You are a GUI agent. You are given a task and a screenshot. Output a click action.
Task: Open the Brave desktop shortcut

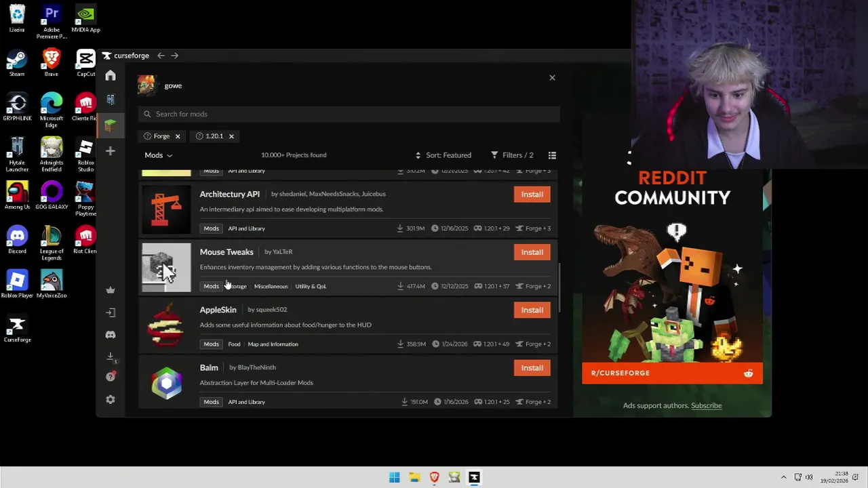[52, 63]
